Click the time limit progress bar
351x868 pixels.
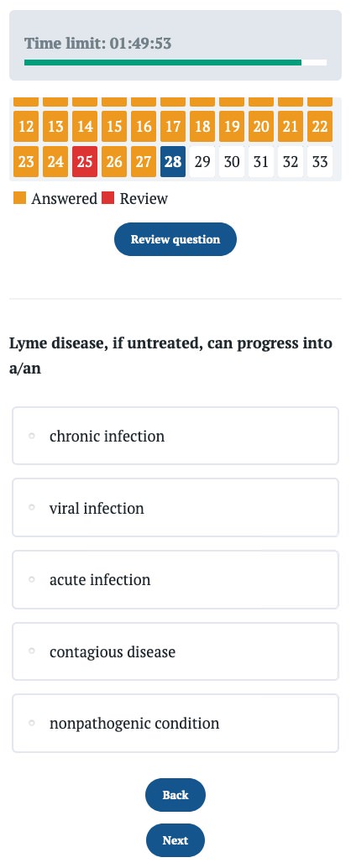[175, 63]
